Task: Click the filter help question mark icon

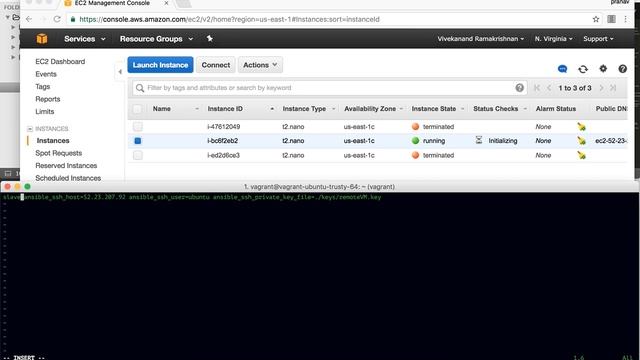Action: coord(519,88)
